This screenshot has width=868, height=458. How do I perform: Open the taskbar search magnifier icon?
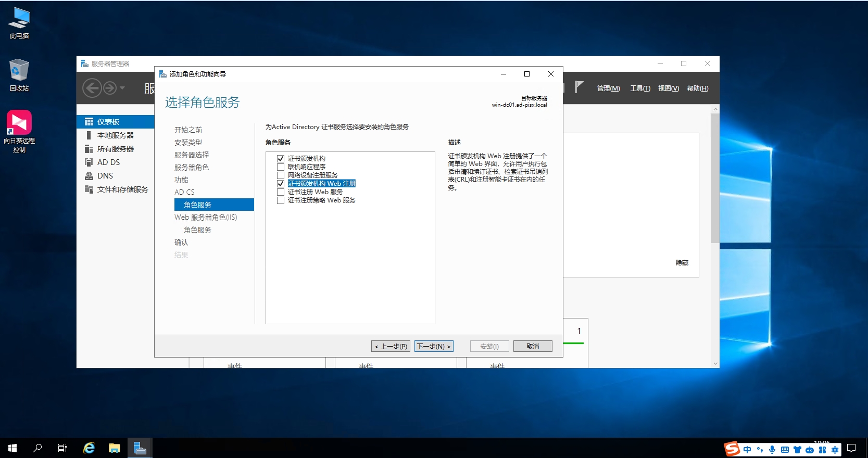pos(37,448)
